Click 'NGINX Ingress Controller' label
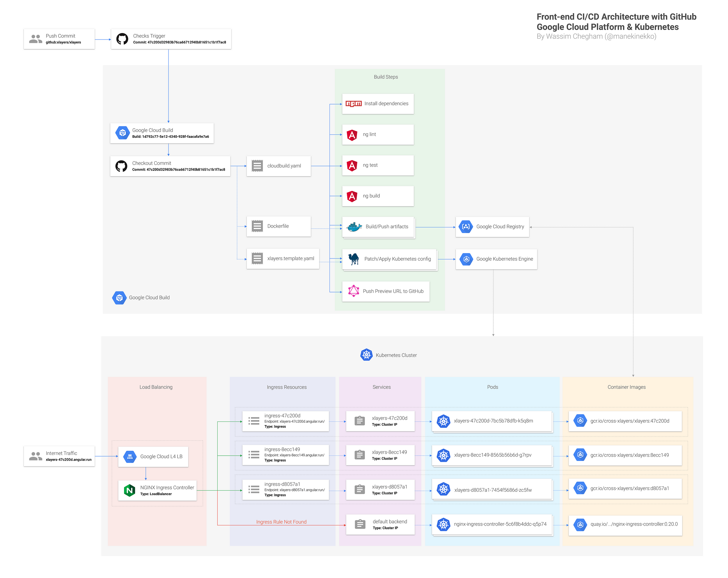This screenshot has height=578, width=728. point(167,488)
